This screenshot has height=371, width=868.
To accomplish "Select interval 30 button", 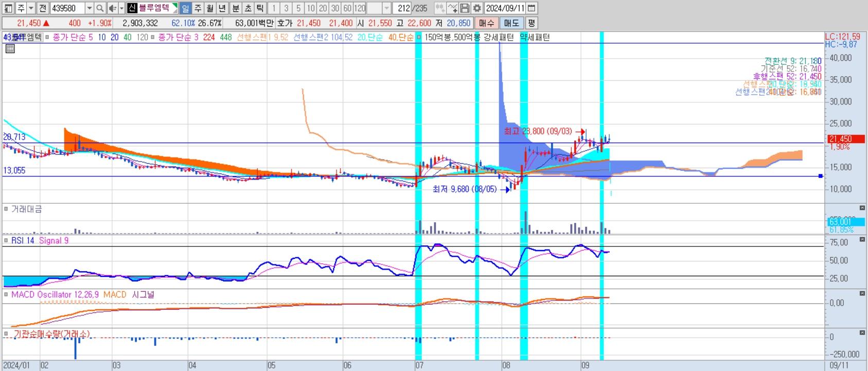I will coord(335,8).
